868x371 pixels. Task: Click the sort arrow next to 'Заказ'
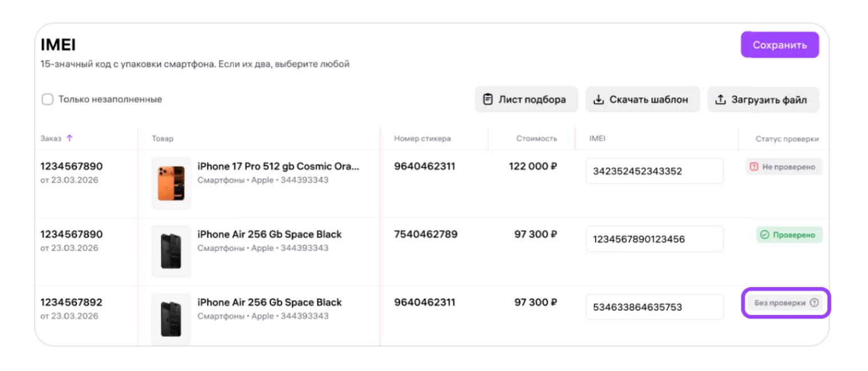tap(70, 138)
